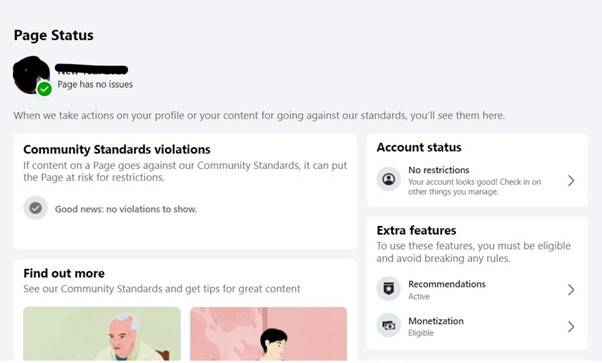
Task: Click the Page has no issues status text
Action: tap(95, 85)
